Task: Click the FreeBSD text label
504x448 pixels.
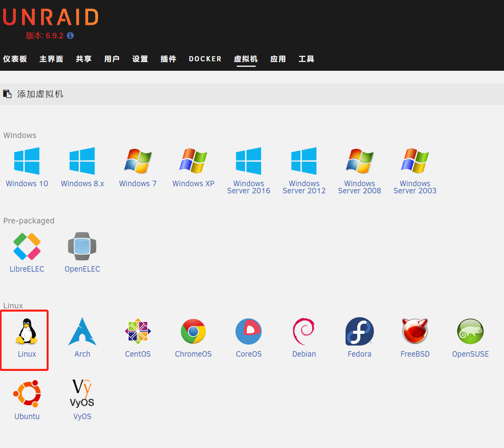Action: [415, 354]
